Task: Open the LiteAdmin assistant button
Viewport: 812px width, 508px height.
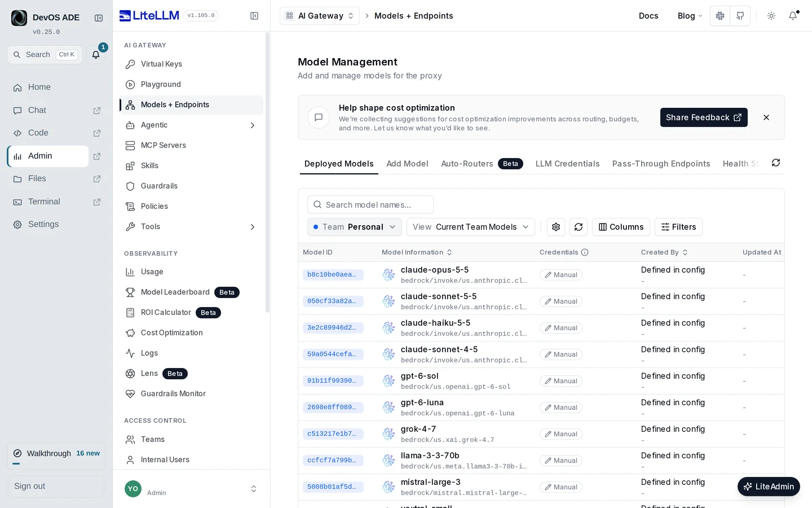Action: [x=769, y=487]
